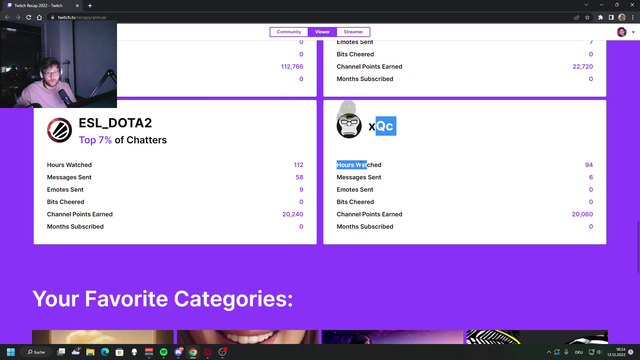Open the Chrome profile avatar
This screenshot has width=640, height=360.
(x=622, y=18)
